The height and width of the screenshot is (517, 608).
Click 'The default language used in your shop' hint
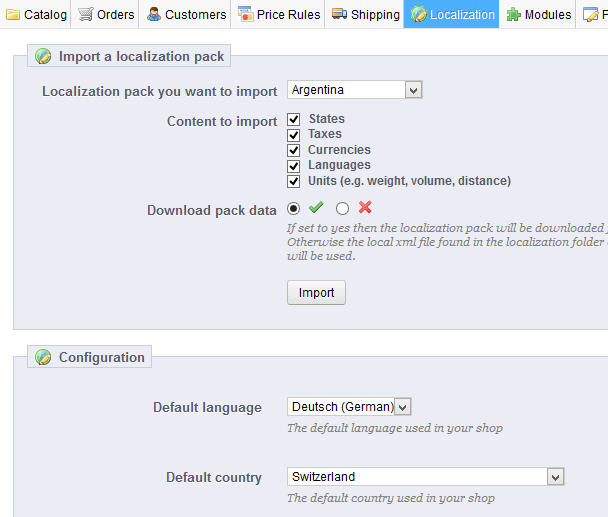[x=395, y=428]
